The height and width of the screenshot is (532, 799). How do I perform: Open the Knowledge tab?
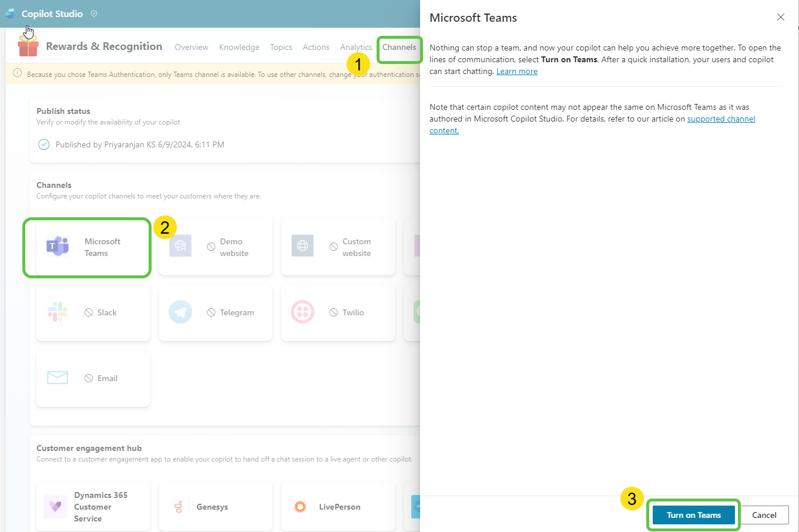click(239, 47)
